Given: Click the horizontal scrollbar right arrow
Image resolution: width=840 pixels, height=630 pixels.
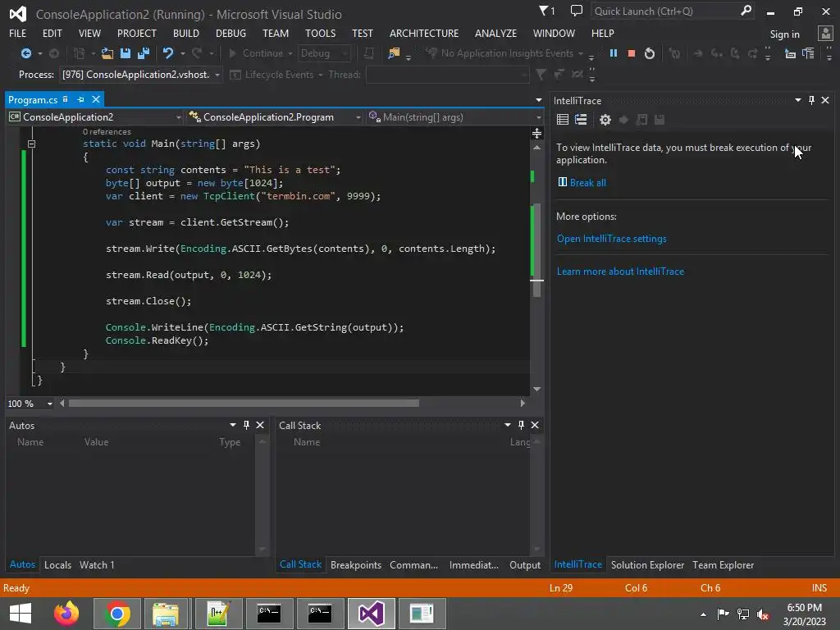Looking at the screenshot, I should click(523, 404).
